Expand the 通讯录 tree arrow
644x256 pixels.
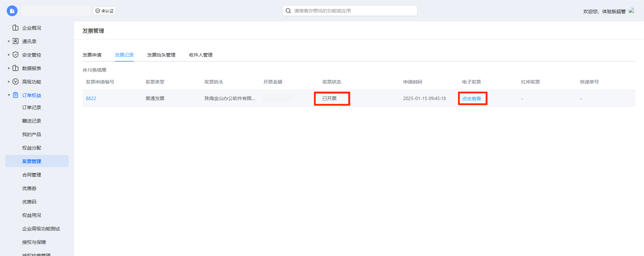[9, 41]
